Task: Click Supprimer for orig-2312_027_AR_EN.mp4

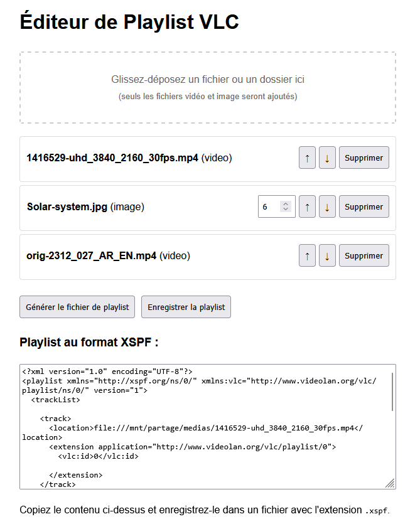Action: [363, 256]
